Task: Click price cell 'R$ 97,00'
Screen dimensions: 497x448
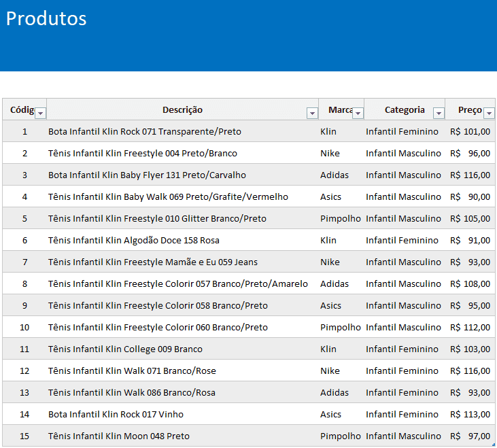Action: (470, 436)
